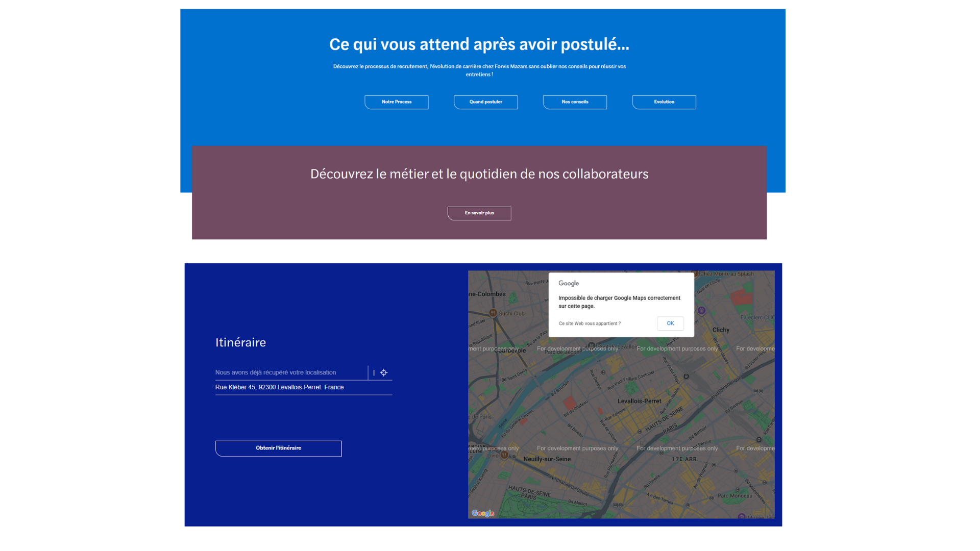Image resolution: width=980 pixels, height=551 pixels.
Task: Click the Livio restaurant map marker
Action: pos(504,456)
